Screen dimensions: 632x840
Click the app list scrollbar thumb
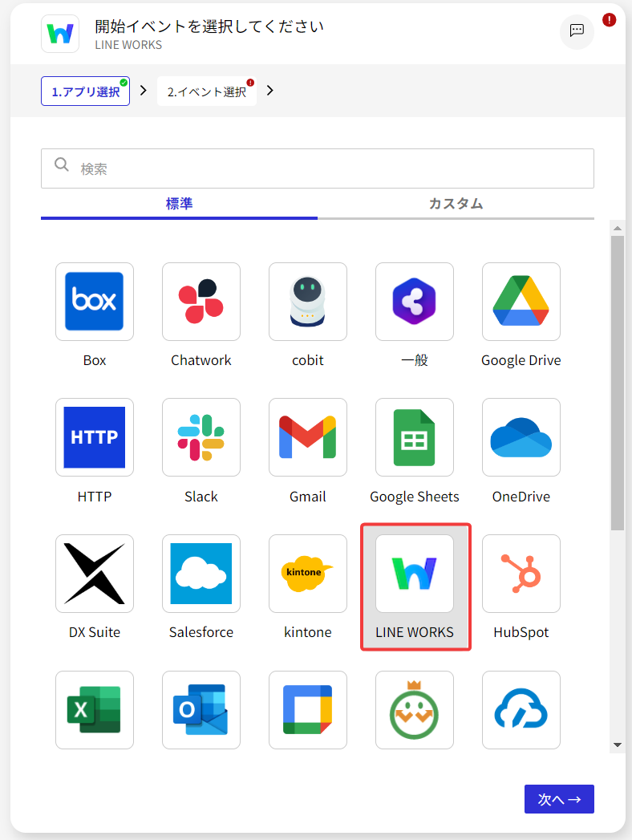click(618, 383)
